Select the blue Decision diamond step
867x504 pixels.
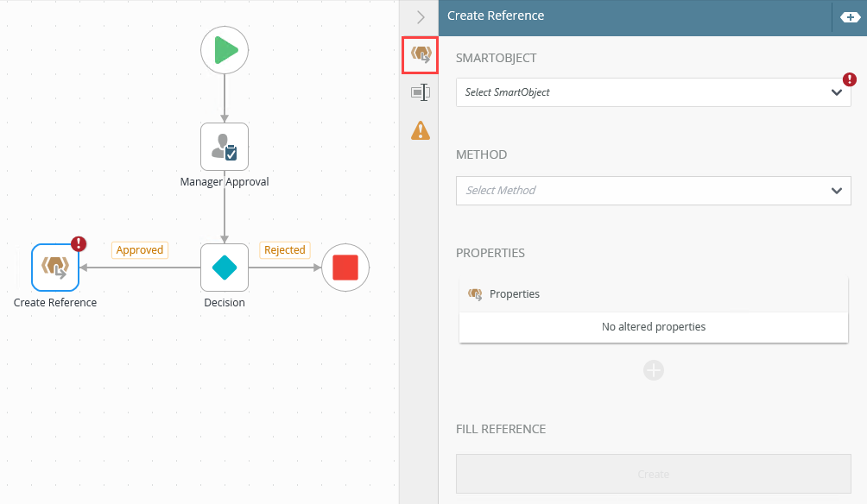[225, 268]
